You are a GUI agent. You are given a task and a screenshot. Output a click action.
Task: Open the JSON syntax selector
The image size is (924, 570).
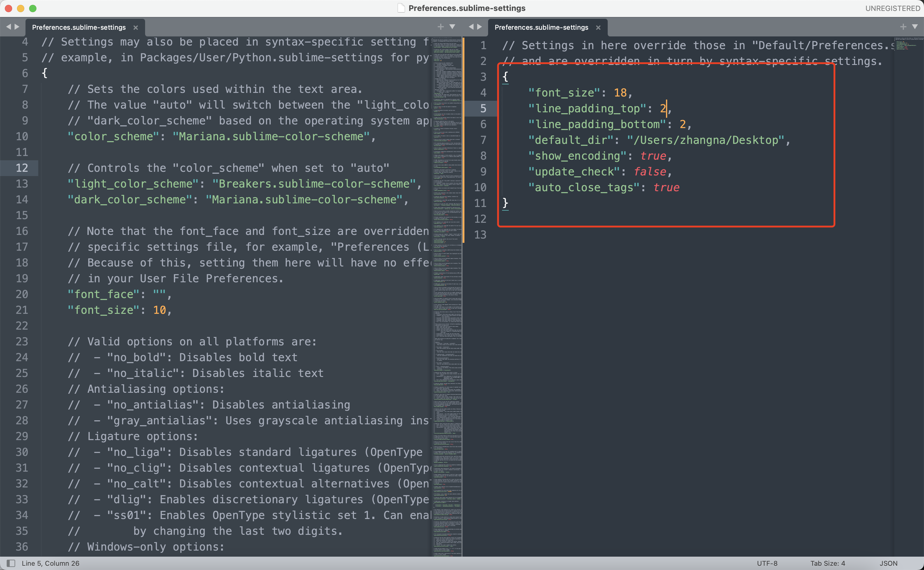click(888, 563)
